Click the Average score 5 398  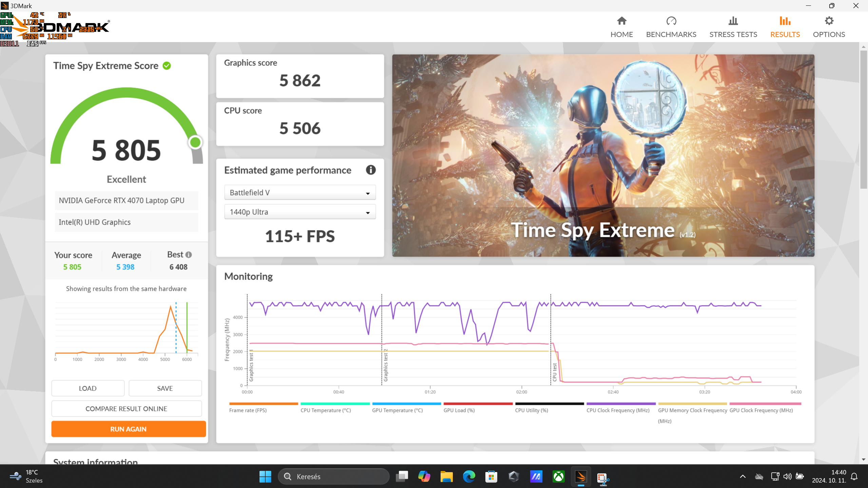125,267
